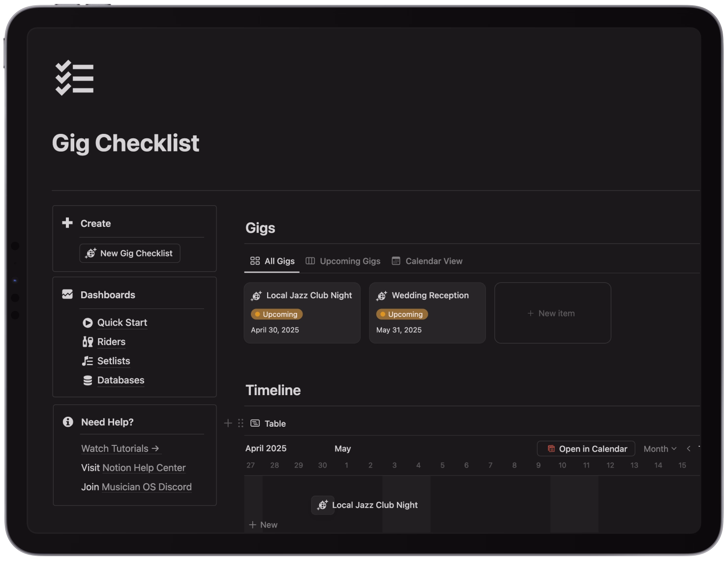Click the info icon beside Need Help?

click(68, 422)
